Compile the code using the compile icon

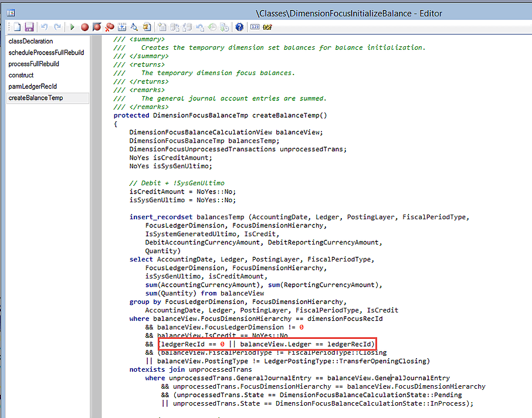pyautogui.click(x=122, y=27)
